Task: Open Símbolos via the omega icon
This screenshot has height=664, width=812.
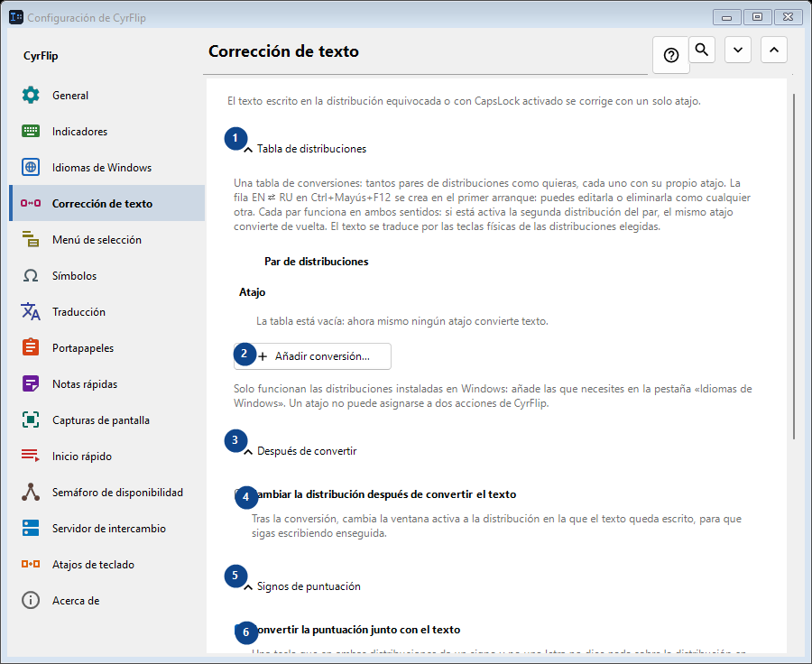Action: click(31, 275)
